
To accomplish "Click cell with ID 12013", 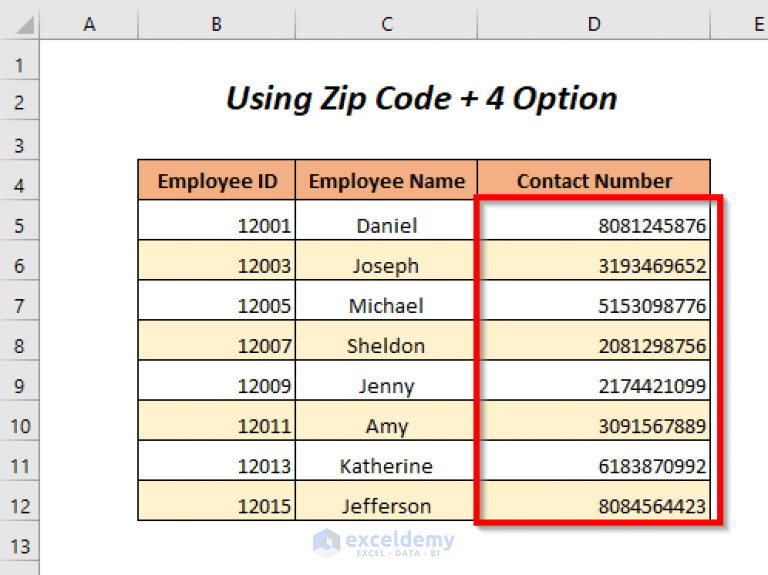I will [216, 461].
